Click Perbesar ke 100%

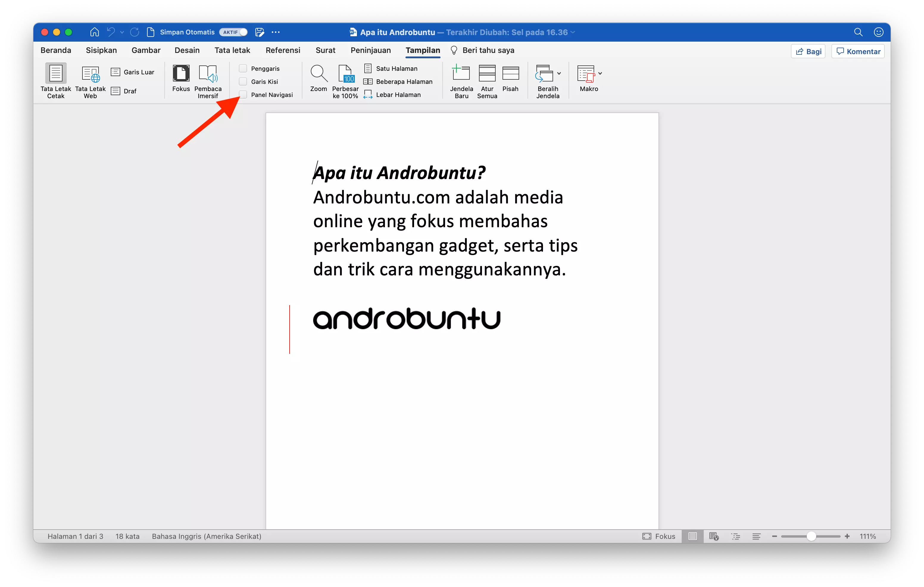coord(345,81)
